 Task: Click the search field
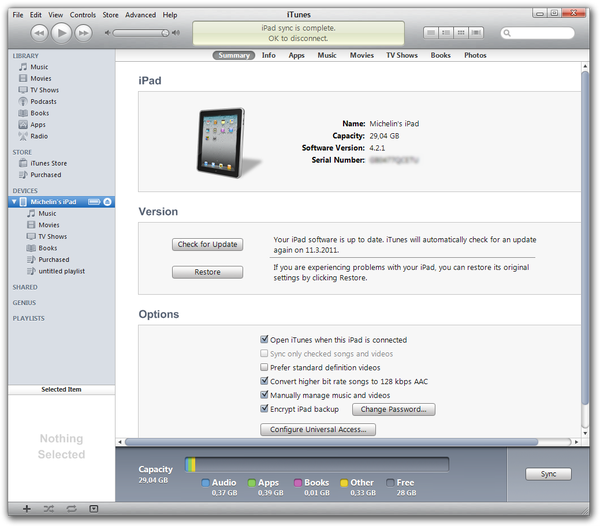[538, 33]
